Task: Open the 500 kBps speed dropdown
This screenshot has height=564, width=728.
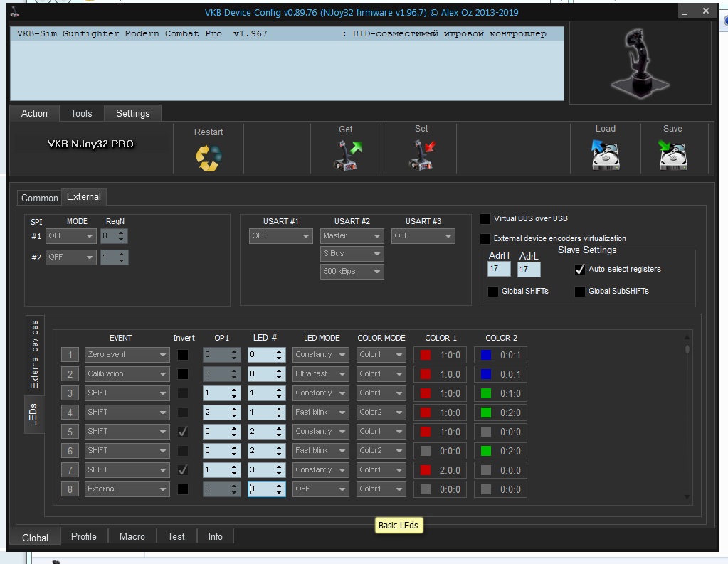Action: [352, 271]
